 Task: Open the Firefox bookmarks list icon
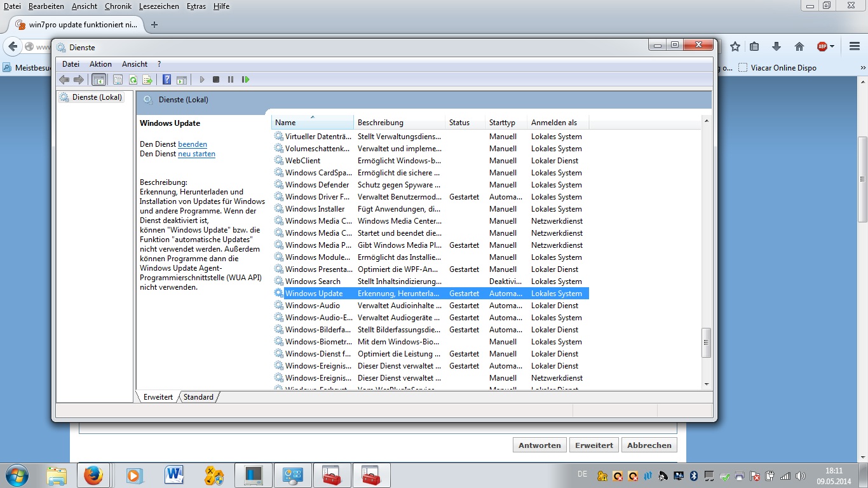coord(754,46)
